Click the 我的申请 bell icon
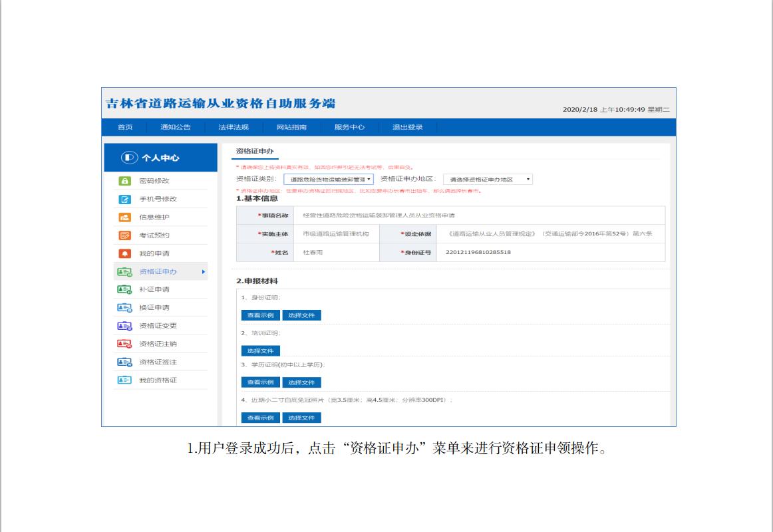773x532 pixels. [124, 253]
